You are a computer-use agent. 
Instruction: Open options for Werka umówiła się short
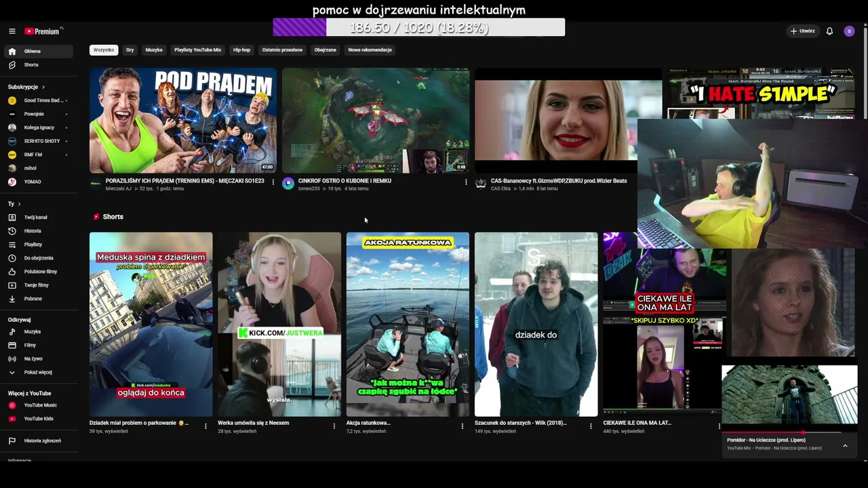pos(334,426)
